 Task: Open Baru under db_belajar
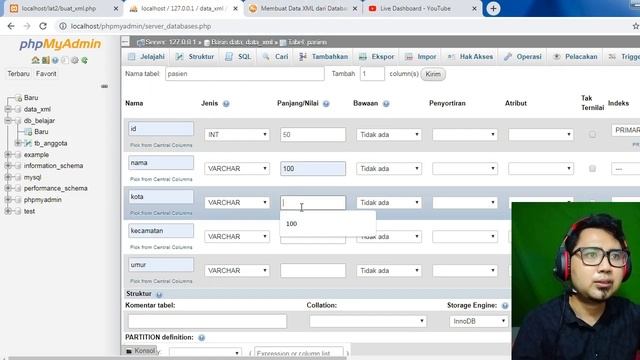pyautogui.click(x=41, y=131)
